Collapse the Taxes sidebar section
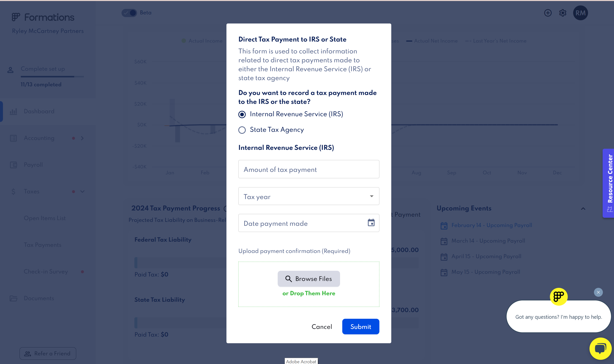The width and height of the screenshot is (614, 364). (82, 191)
